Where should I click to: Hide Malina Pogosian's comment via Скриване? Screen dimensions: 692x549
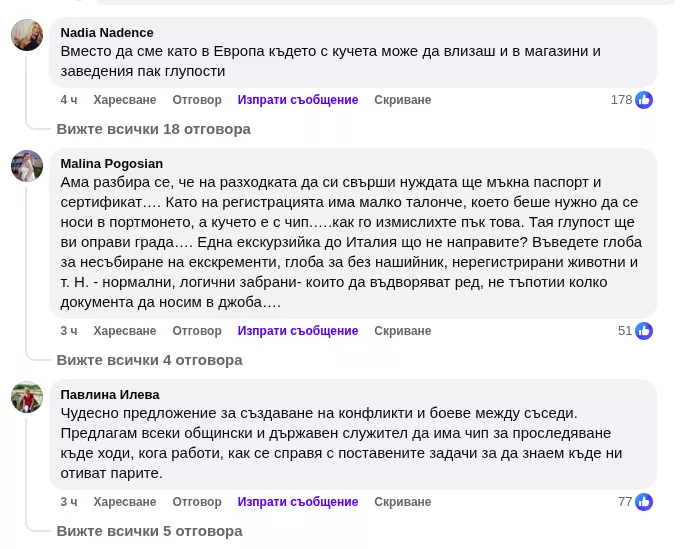pos(402,331)
